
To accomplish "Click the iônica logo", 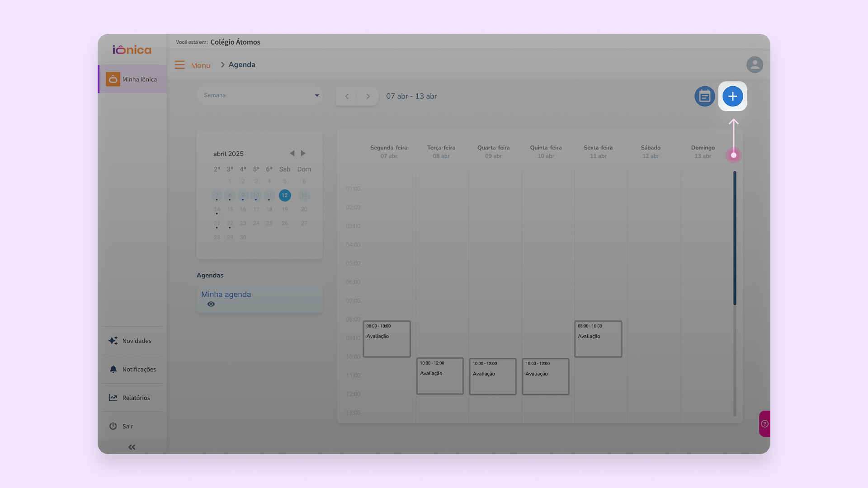I will click(x=132, y=50).
